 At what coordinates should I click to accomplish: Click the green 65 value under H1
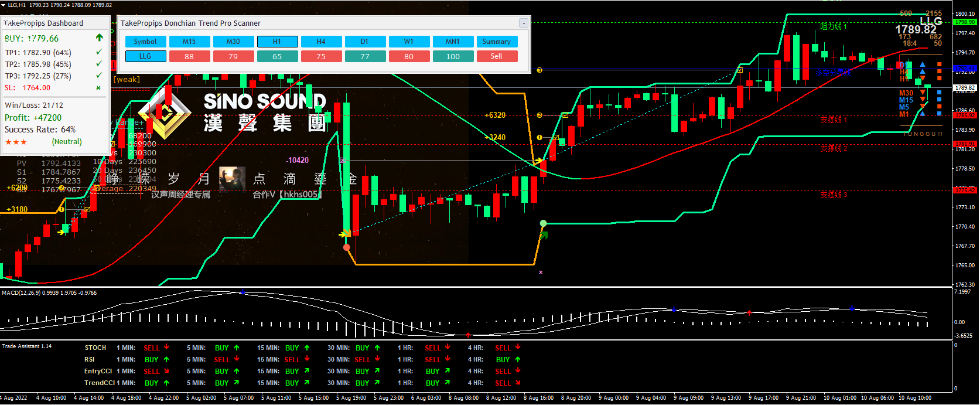pyautogui.click(x=277, y=56)
